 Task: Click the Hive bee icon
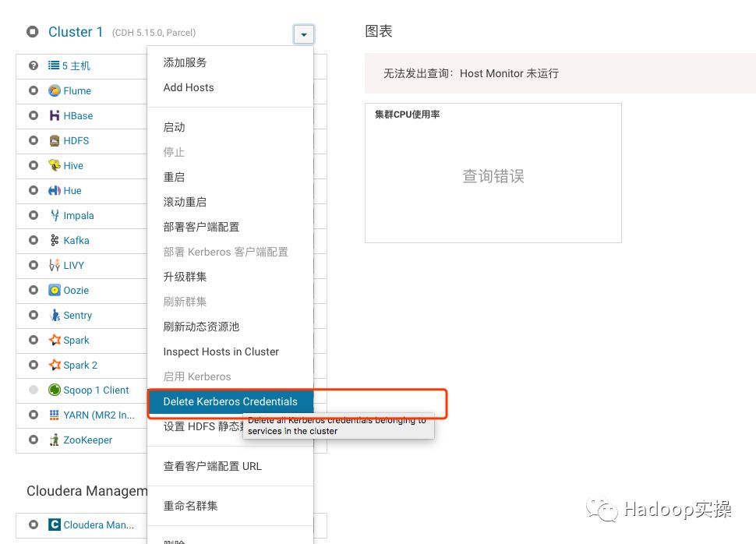55,165
